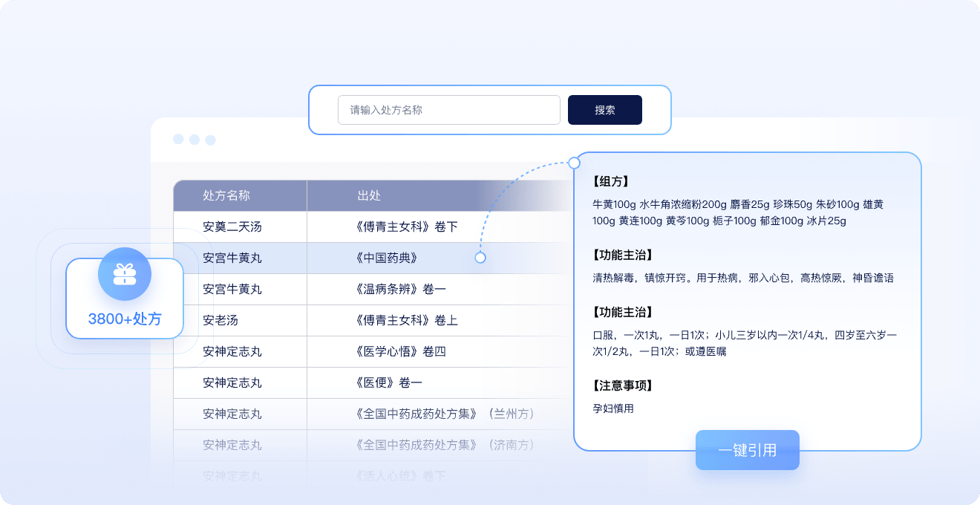Click the connector dot on the highlighted row
This screenshot has height=505, width=980.
click(480, 258)
